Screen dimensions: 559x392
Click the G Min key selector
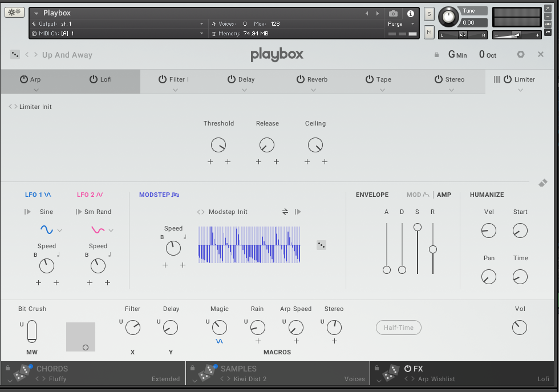pyautogui.click(x=457, y=55)
